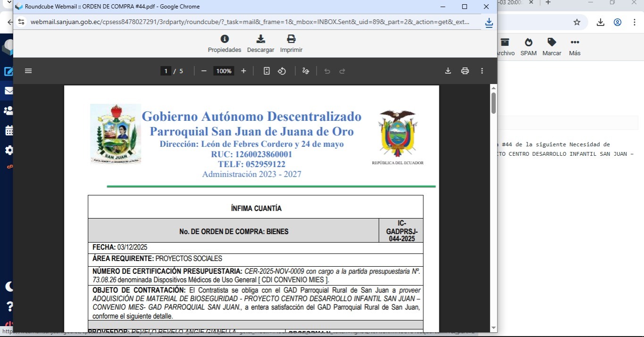Click the PDF viewer download icon

[448, 71]
